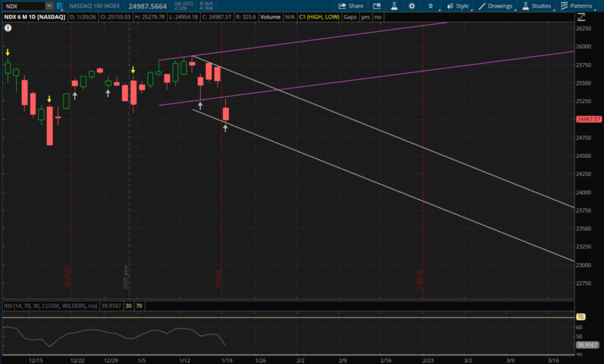The width and height of the screenshot is (604, 364).
Task: Click the Share icon in the toolbar
Action: point(351,6)
